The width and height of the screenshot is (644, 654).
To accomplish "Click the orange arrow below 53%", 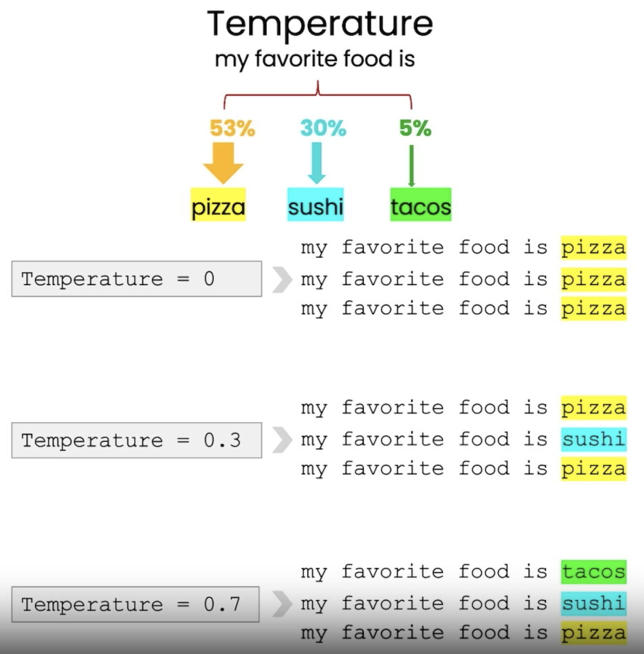I will click(223, 162).
